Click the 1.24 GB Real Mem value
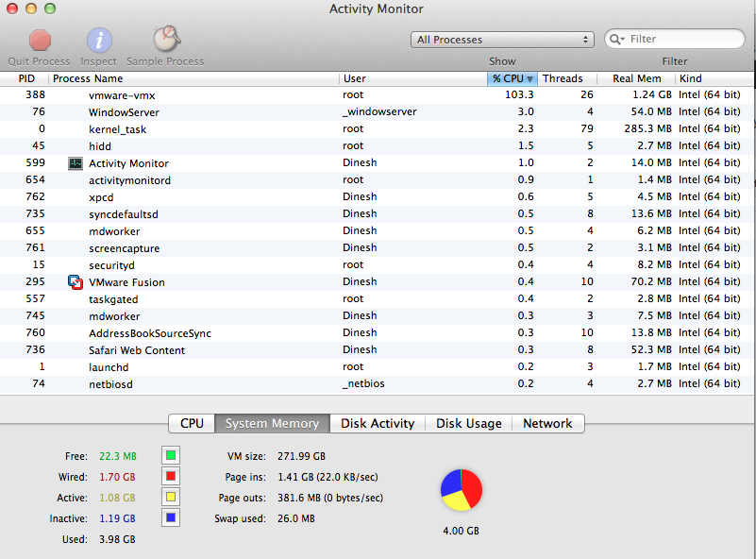756x559 pixels. (652, 94)
